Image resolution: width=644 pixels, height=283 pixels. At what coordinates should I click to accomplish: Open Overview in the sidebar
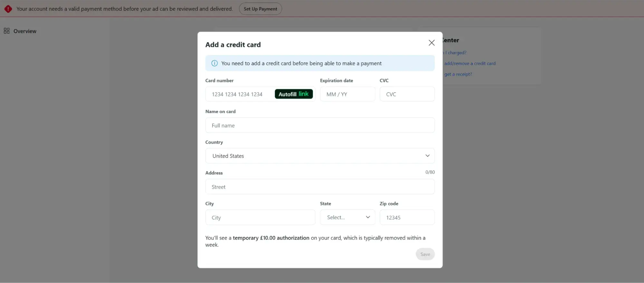[25, 31]
